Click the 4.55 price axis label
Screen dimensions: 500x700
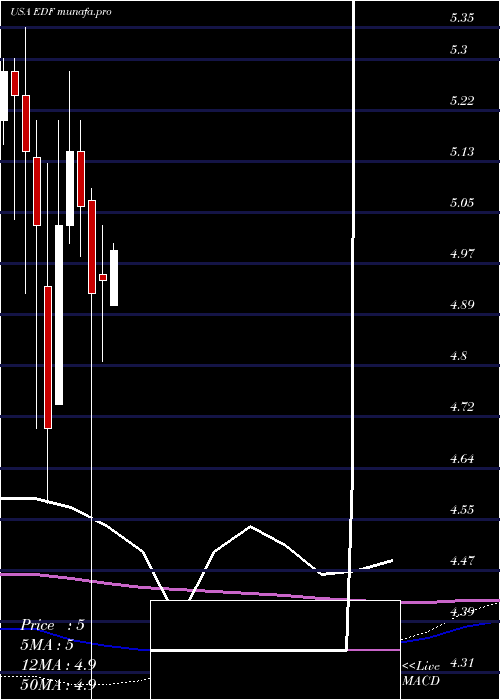[462, 510]
